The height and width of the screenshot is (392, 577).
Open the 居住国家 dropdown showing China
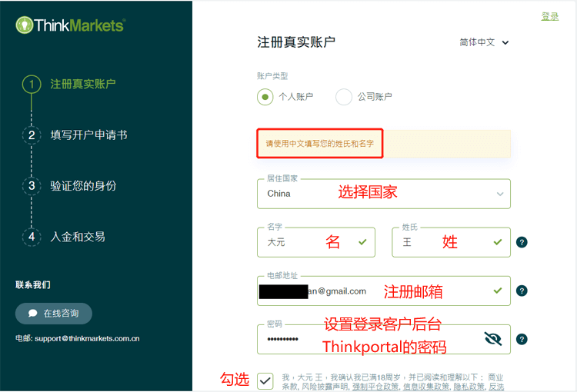(x=383, y=194)
